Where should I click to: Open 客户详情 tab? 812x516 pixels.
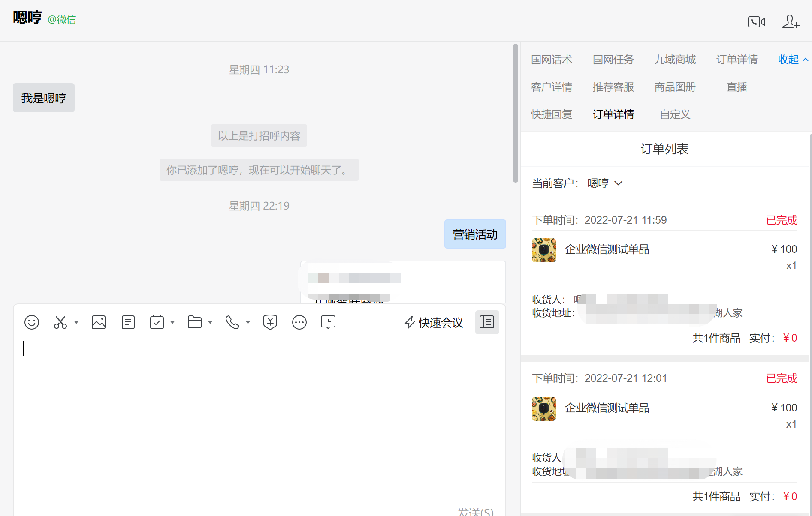(x=552, y=87)
